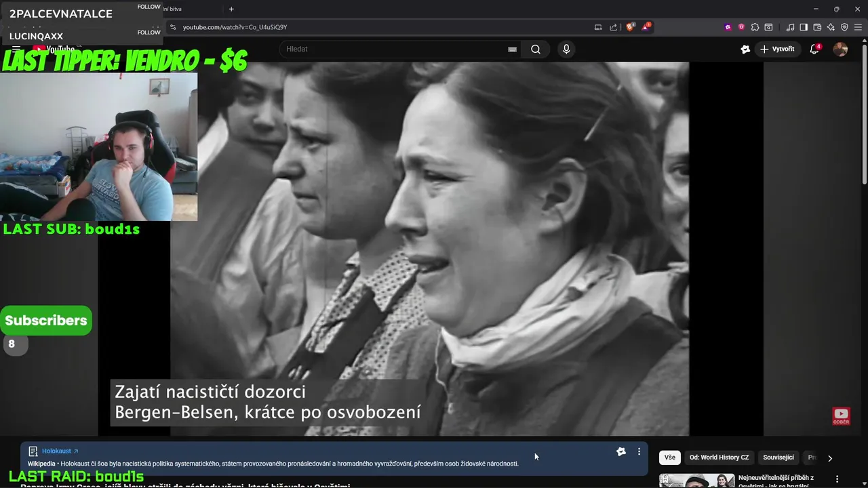Image resolution: width=868 pixels, height=488 pixels.
Task: Click the YouTube search magnifier button
Action: pyautogui.click(x=536, y=49)
